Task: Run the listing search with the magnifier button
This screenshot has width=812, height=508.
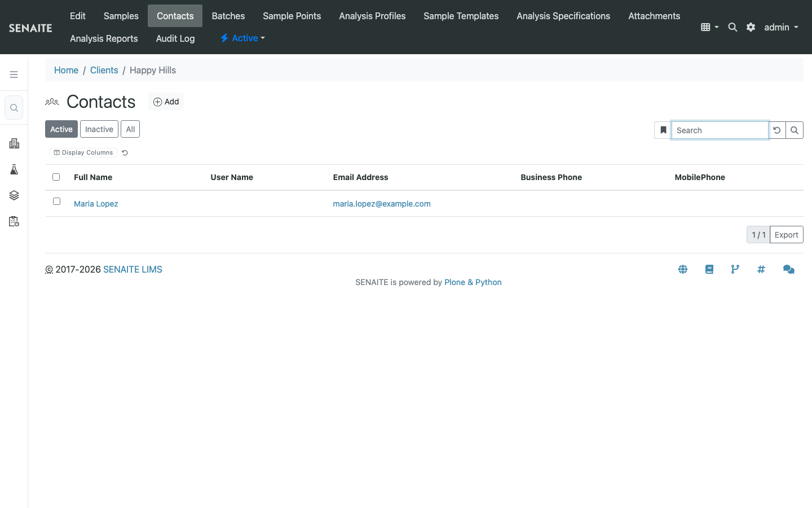Action: tap(795, 130)
